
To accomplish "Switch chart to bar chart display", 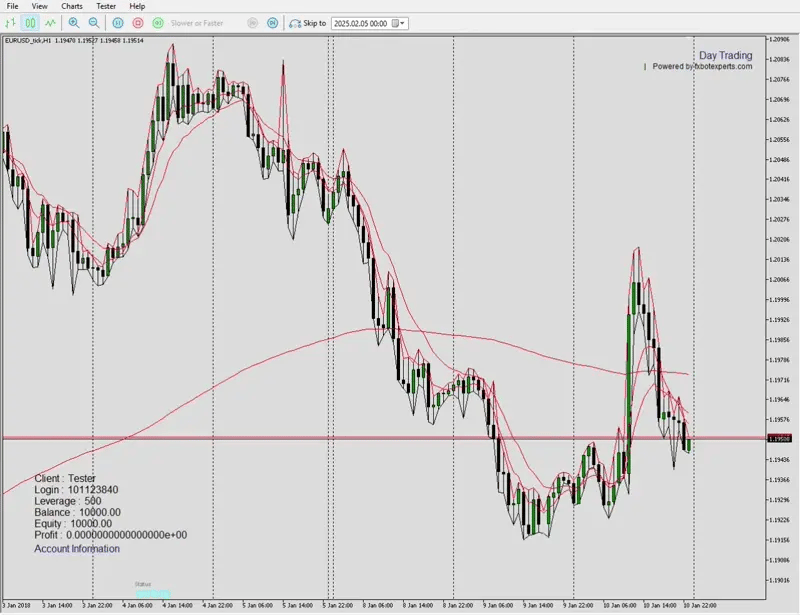I will [11, 23].
